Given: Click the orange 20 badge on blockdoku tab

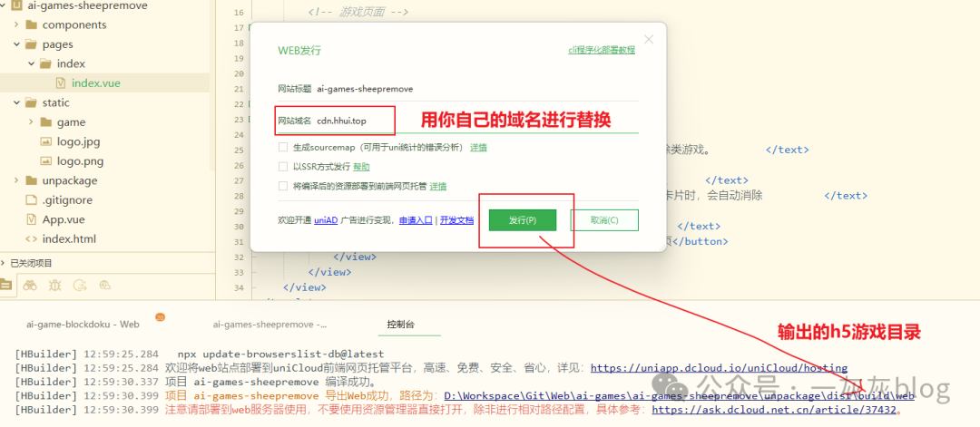Looking at the screenshot, I should [x=160, y=317].
